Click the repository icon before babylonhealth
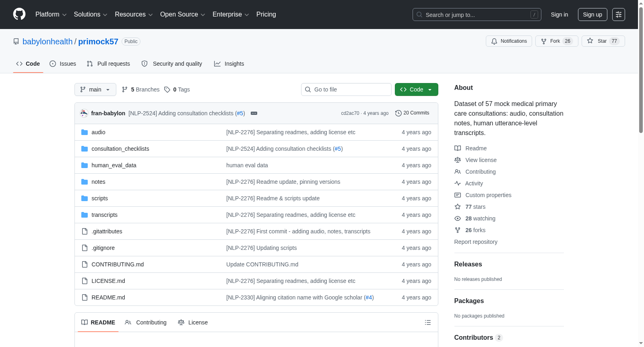The height and width of the screenshot is (347, 644). [x=16, y=42]
